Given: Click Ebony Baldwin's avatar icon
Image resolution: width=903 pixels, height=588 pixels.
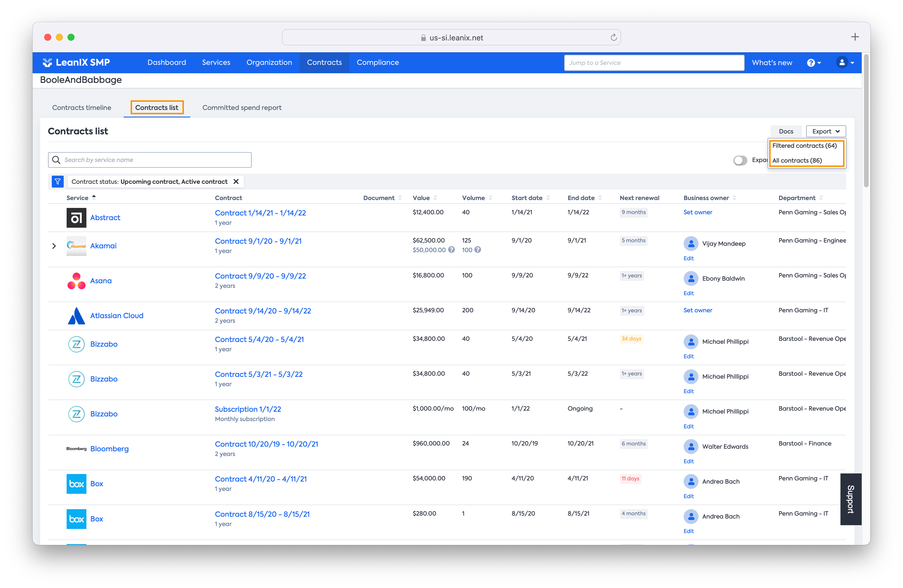Looking at the screenshot, I should 691,279.
